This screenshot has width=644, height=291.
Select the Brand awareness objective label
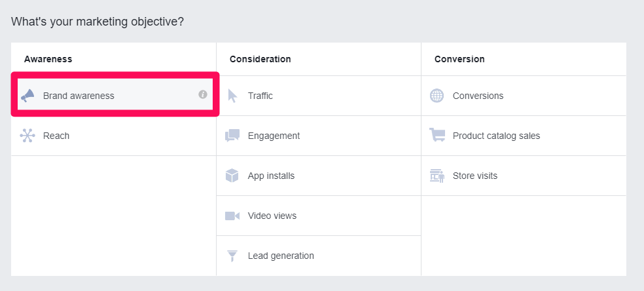click(79, 96)
